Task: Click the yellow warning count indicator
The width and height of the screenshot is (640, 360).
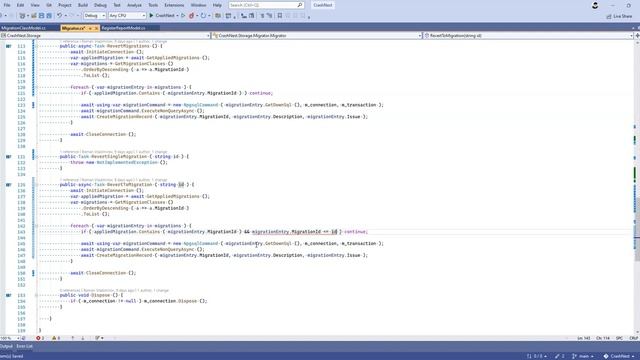Action: pos(56,338)
